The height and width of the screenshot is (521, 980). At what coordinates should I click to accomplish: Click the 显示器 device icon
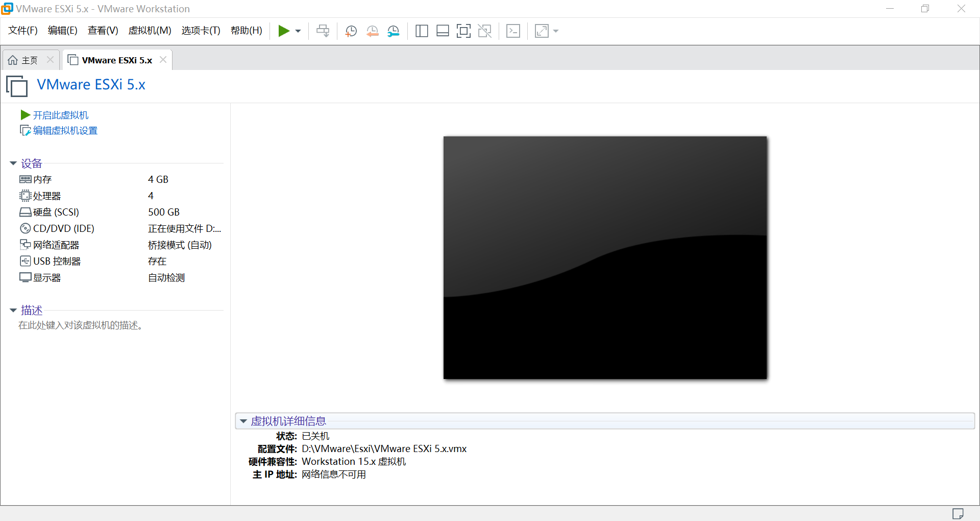(x=26, y=277)
